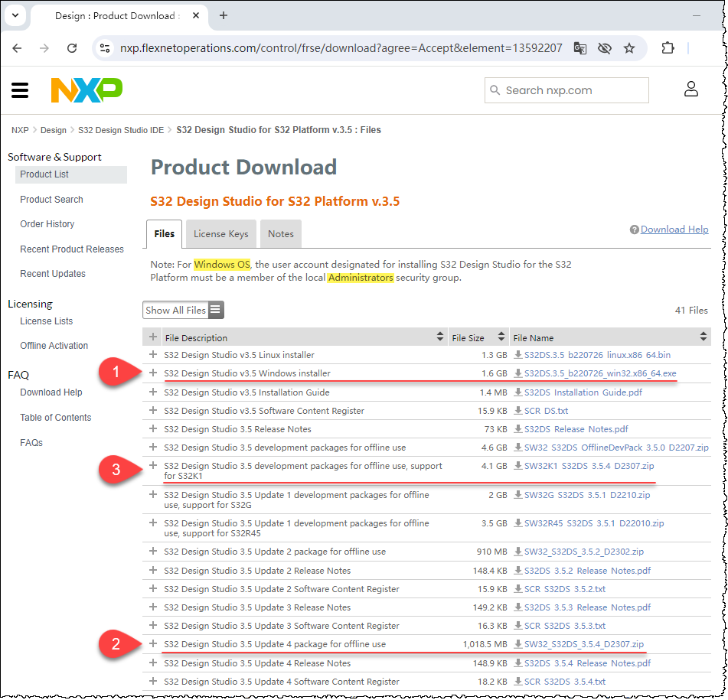The height and width of the screenshot is (700, 728).
Task: Toggle sort order on File Name column
Action: point(703,335)
